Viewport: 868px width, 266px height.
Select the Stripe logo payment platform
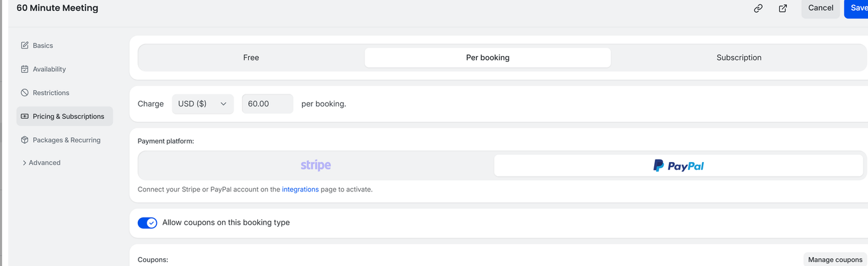click(316, 165)
